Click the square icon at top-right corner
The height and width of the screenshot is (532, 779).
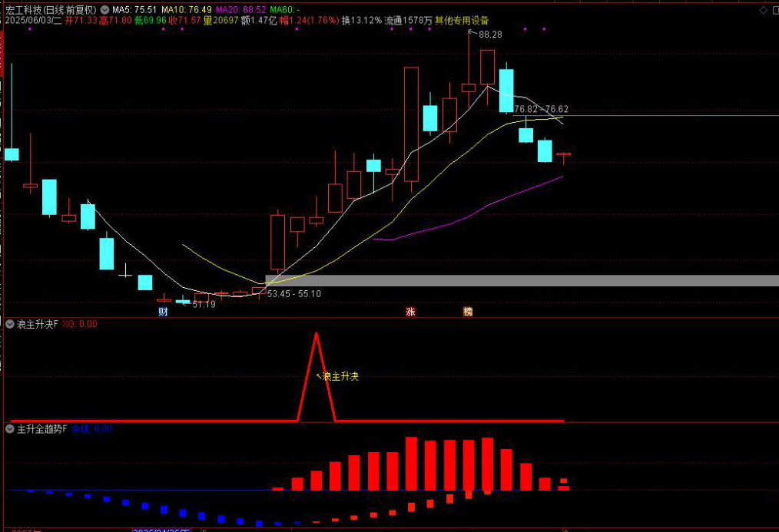[774, 10]
